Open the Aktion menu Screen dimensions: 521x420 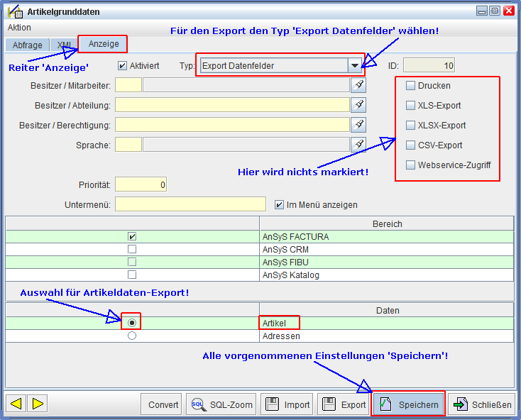pos(19,28)
